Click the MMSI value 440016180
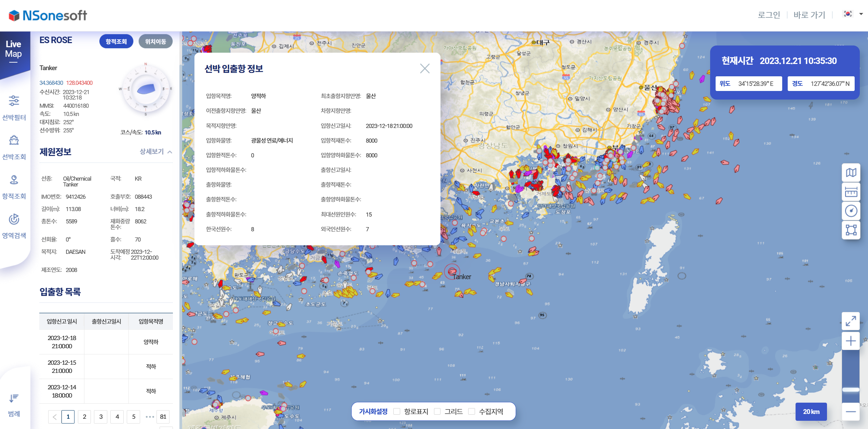Screen dimensions: 868x429 tap(76, 106)
